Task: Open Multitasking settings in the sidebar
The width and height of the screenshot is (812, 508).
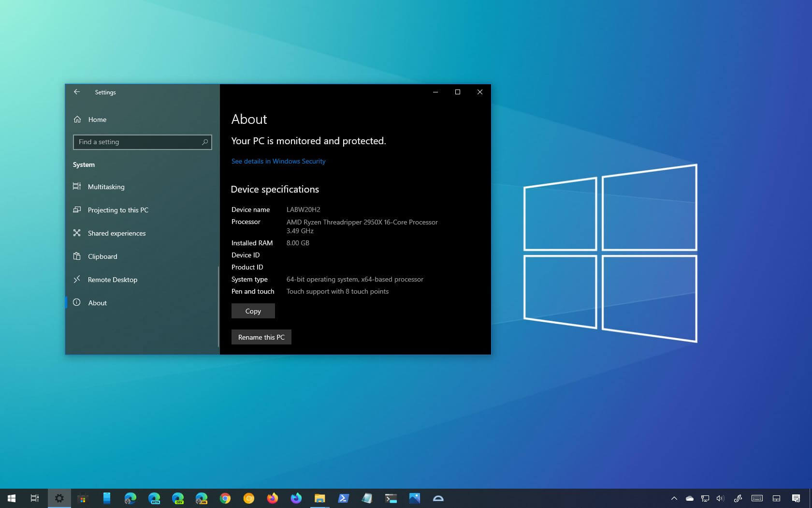Action: point(106,187)
